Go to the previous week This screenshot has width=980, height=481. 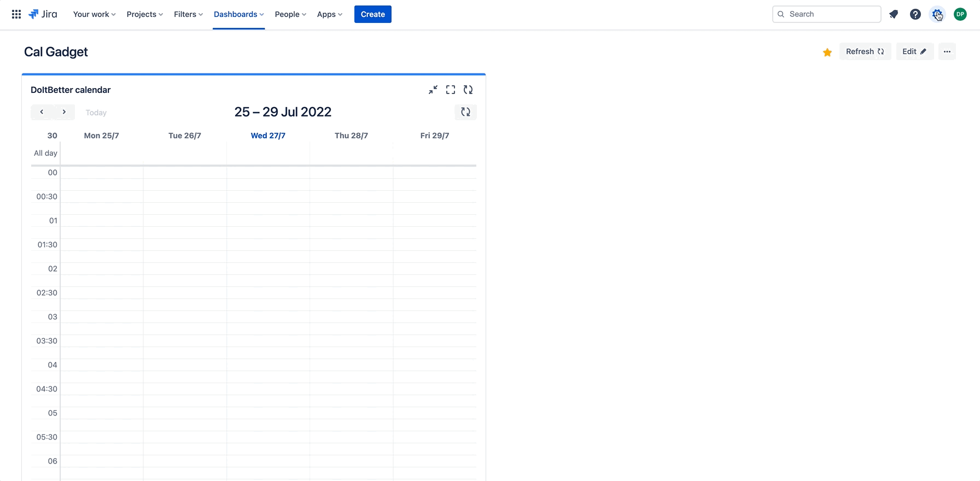coord(42,112)
